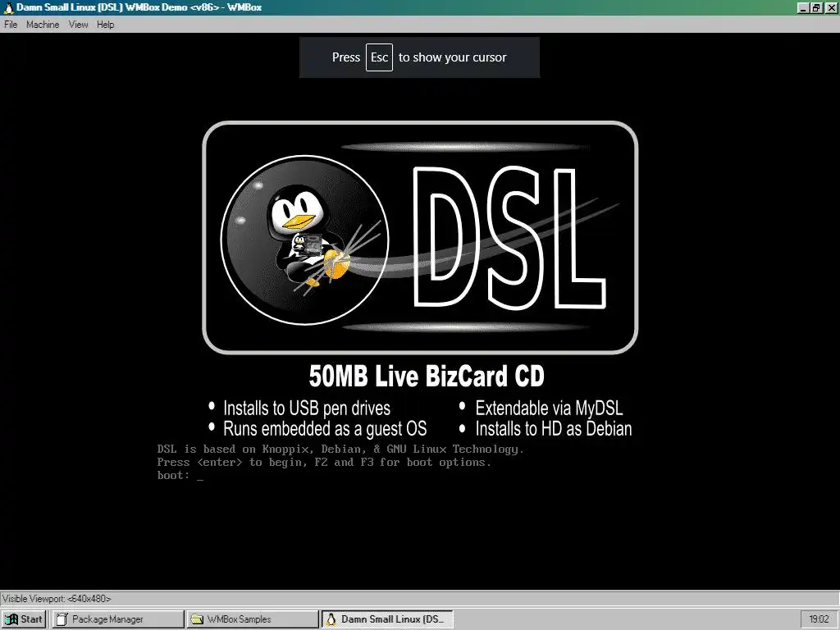Screen dimensions: 840x630
Task: Click the Visible Viewport status bar text
Action: [x=57, y=598]
